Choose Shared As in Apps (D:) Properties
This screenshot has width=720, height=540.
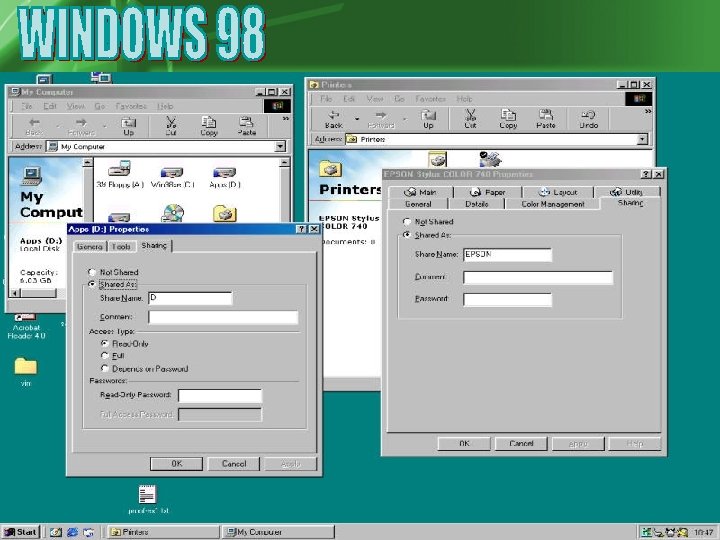pos(92,284)
